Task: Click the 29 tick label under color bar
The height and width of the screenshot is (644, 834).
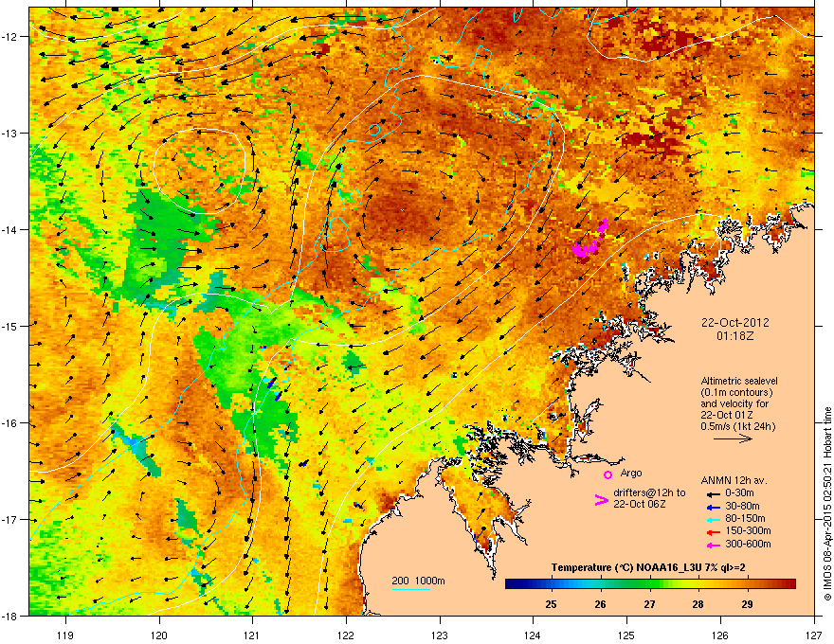Action: tap(748, 604)
